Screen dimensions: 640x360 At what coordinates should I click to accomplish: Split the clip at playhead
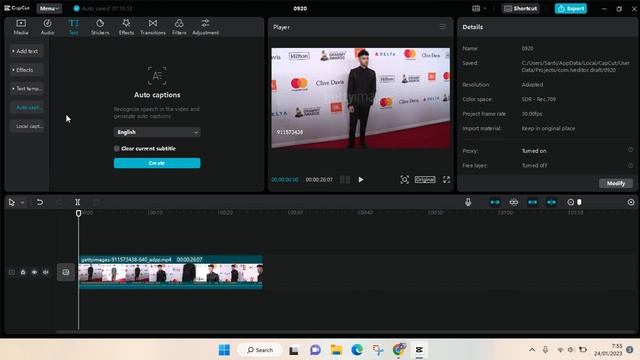[78, 202]
